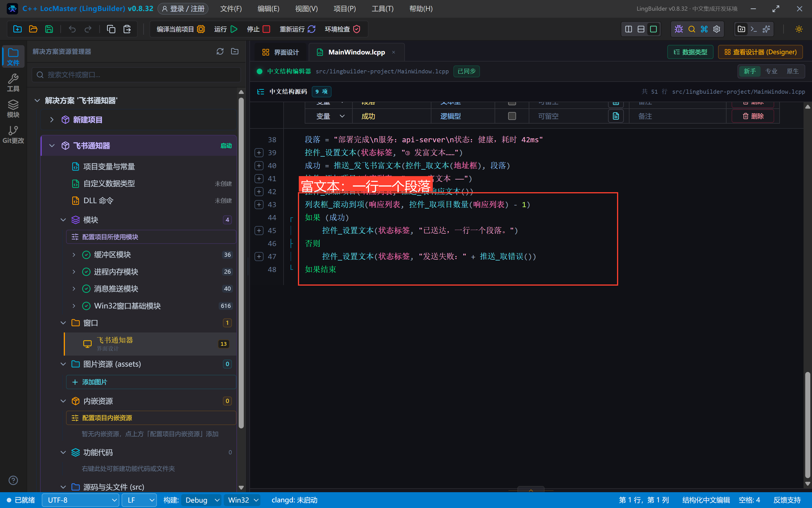This screenshot has height=508, width=812.
Task: Click the document icon in 成功 row
Action: coord(616,116)
